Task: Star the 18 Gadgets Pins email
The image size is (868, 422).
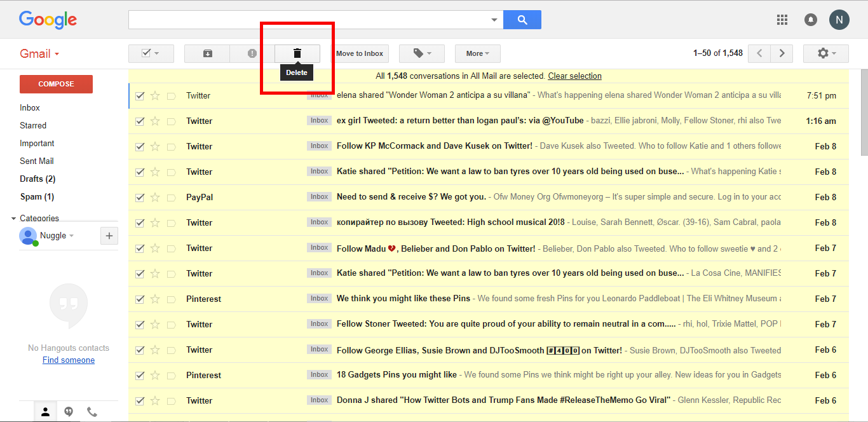Action: pos(155,375)
